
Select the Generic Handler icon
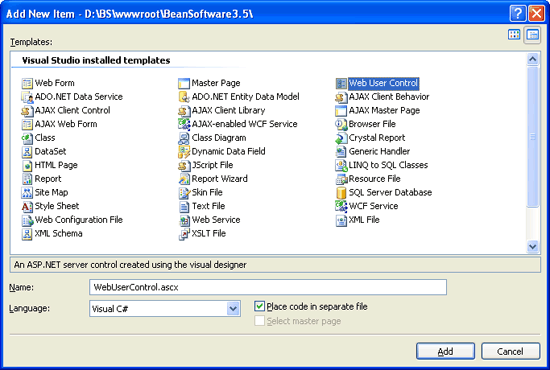341,152
